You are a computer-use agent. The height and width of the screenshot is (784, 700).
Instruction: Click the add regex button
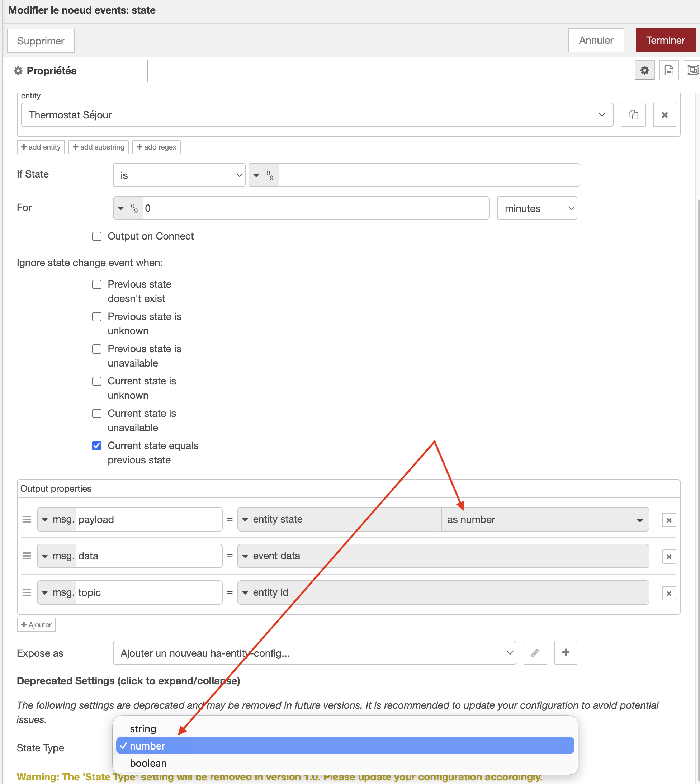coord(157,147)
